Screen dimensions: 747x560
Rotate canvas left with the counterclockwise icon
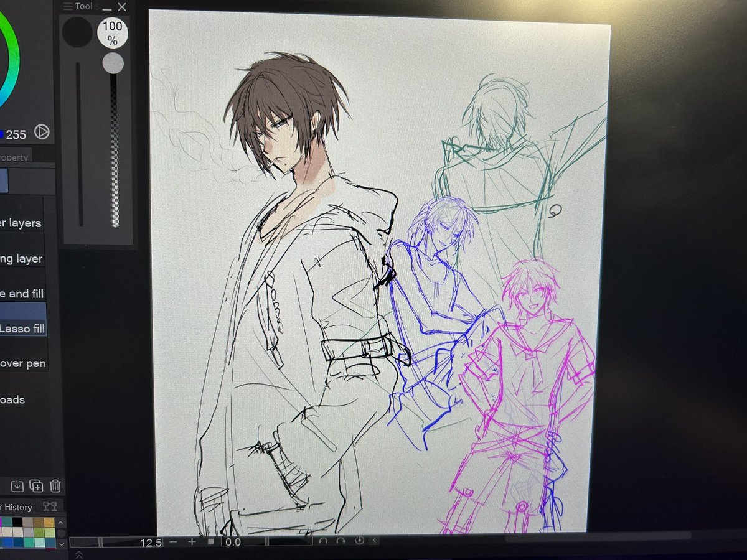(323, 541)
